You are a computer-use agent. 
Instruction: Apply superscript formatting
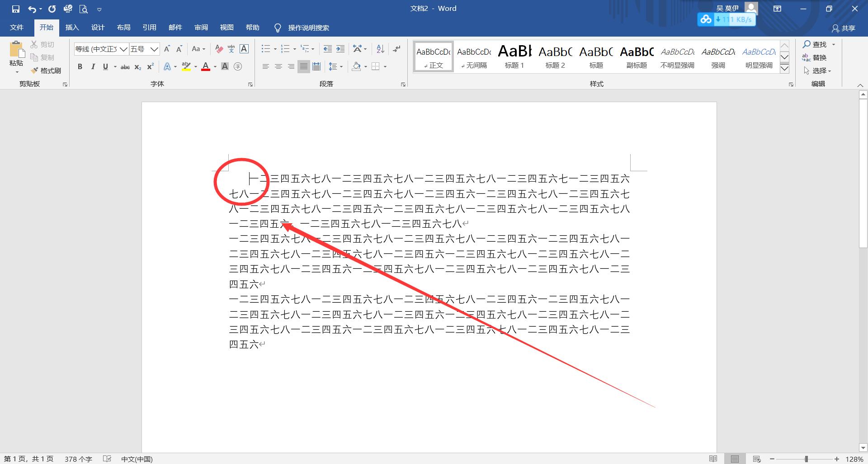151,67
